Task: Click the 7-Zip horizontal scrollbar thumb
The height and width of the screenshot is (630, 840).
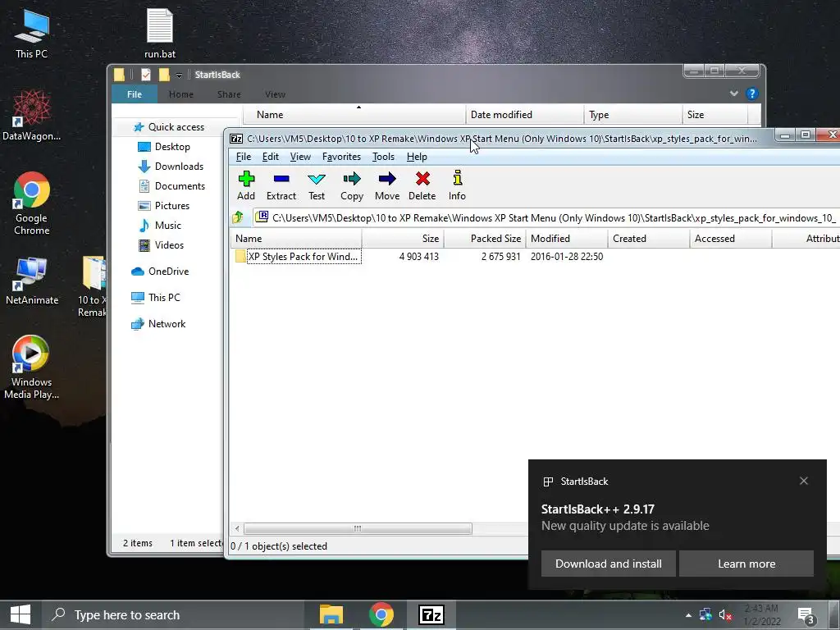Action: coord(358,529)
